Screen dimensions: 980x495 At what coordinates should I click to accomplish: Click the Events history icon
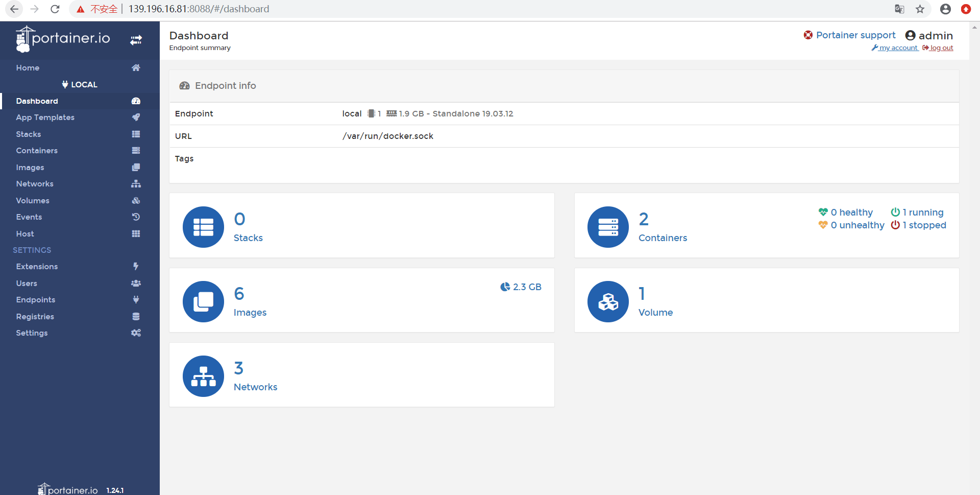[x=136, y=217]
